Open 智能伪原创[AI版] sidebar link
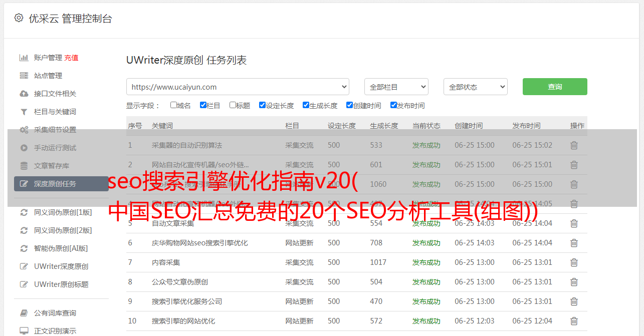The height and width of the screenshot is (336, 644). point(61,248)
